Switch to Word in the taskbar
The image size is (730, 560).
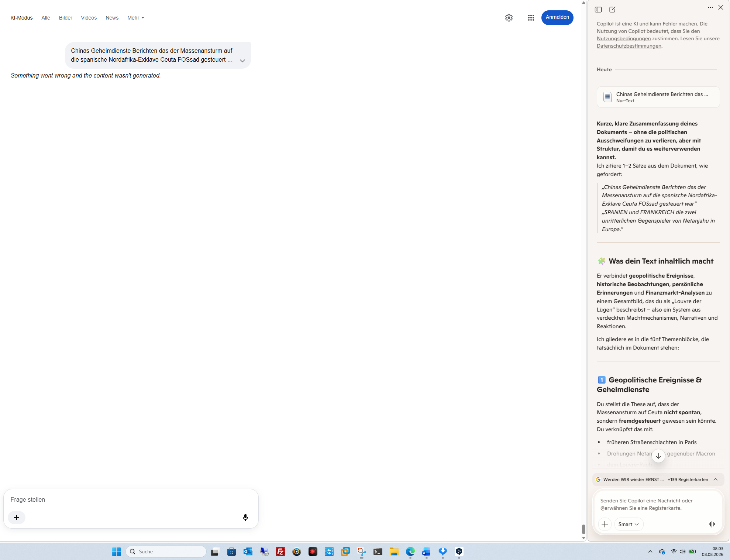[426, 552]
